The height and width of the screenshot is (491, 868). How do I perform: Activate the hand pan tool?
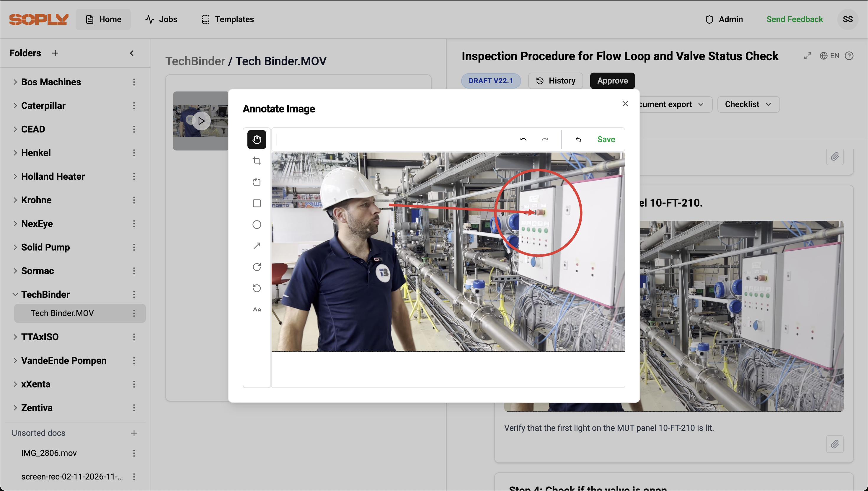[x=257, y=140]
